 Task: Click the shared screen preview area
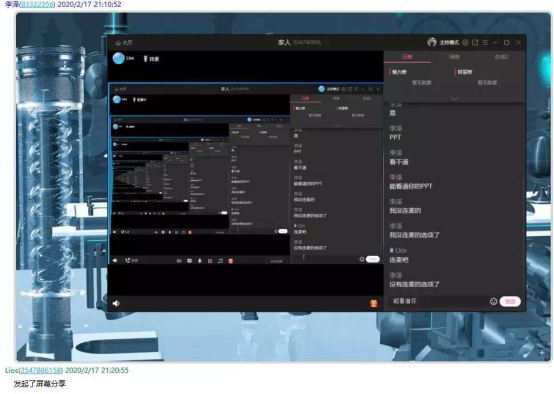246,173
